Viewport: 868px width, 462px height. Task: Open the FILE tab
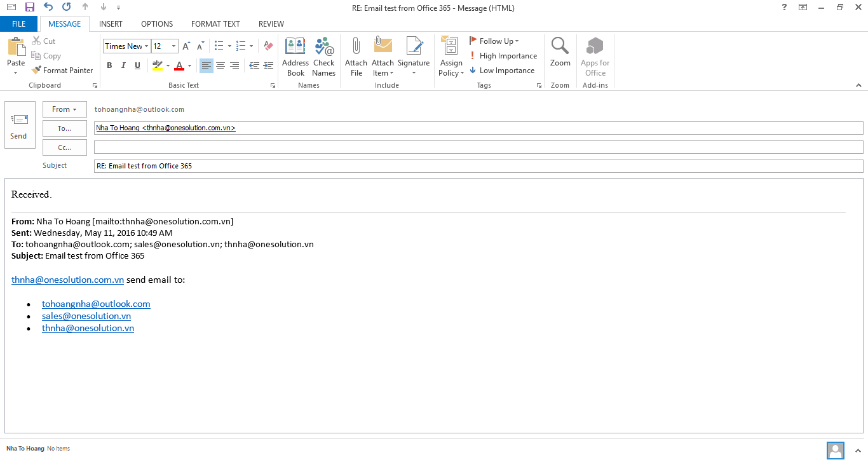[19, 24]
